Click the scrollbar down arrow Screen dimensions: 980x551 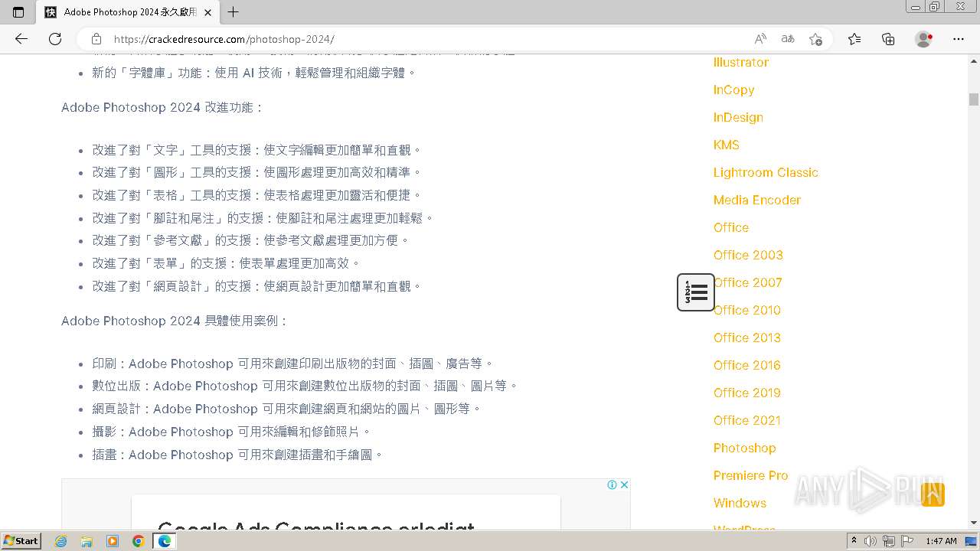tap(974, 523)
